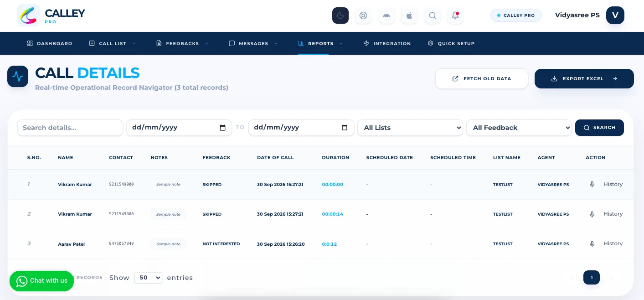Open History for Aarav Patel row

click(613, 243)
